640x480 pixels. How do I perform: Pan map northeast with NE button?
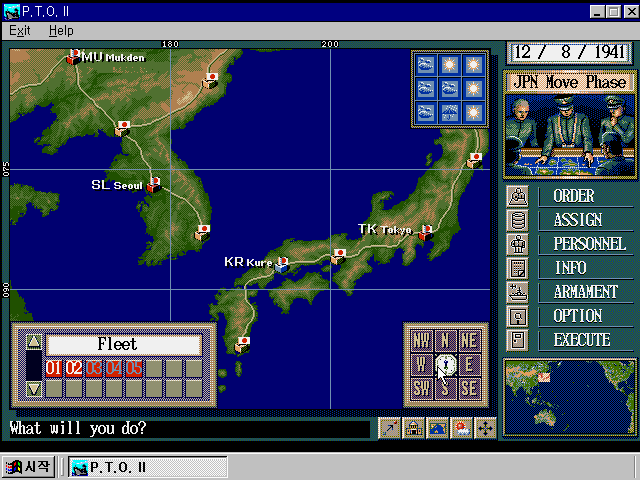coord(469,341)
